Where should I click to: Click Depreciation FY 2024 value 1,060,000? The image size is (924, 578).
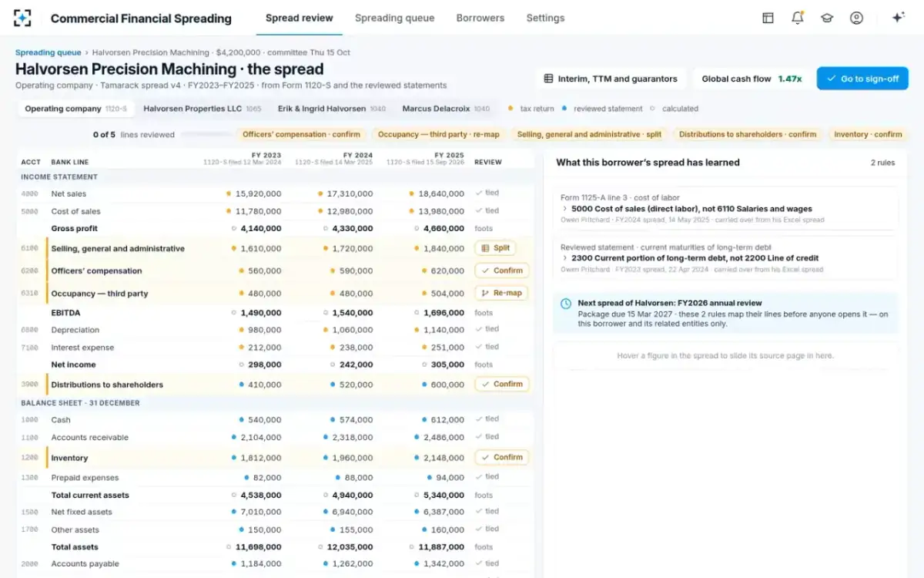coord(352,330)
